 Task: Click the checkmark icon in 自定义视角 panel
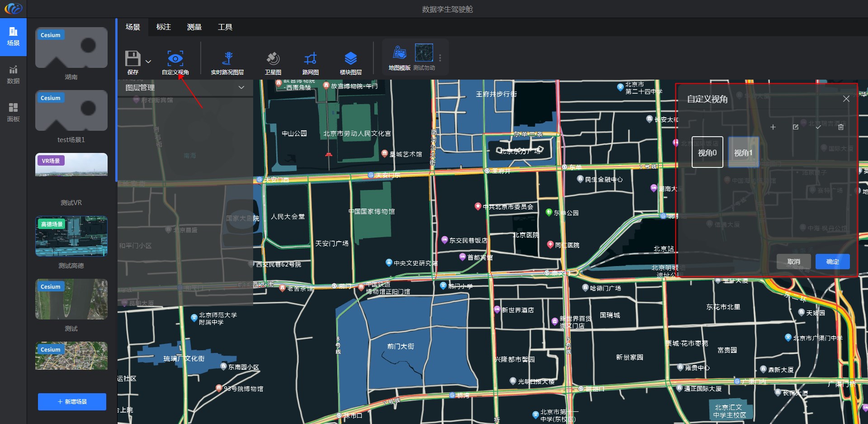(x=818, y=127)
